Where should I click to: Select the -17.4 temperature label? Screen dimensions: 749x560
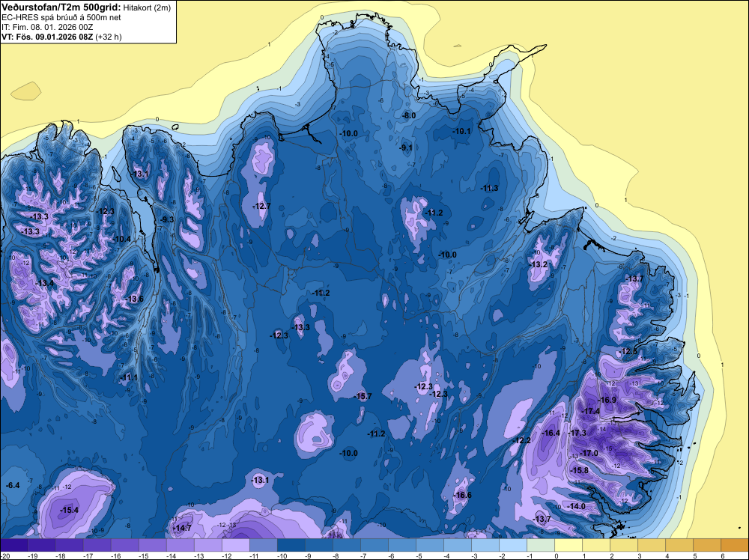point(590,411)
